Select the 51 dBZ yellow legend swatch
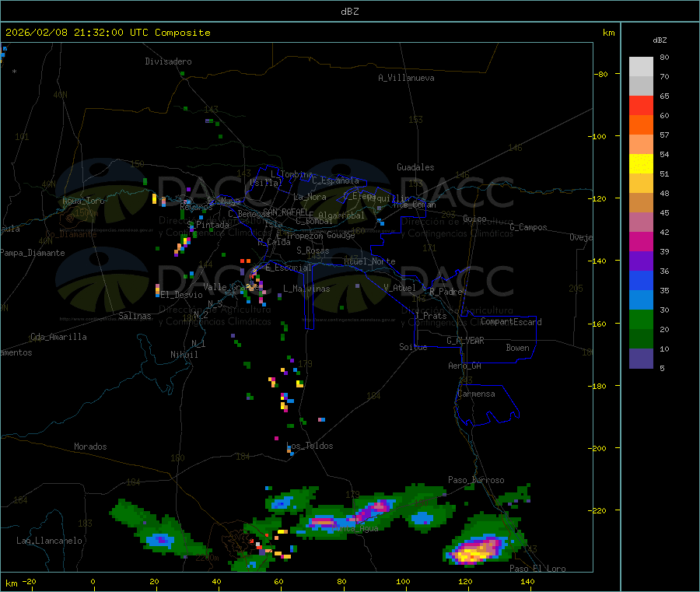This screenshot has width=700, height=592. (x=641, y=164)
